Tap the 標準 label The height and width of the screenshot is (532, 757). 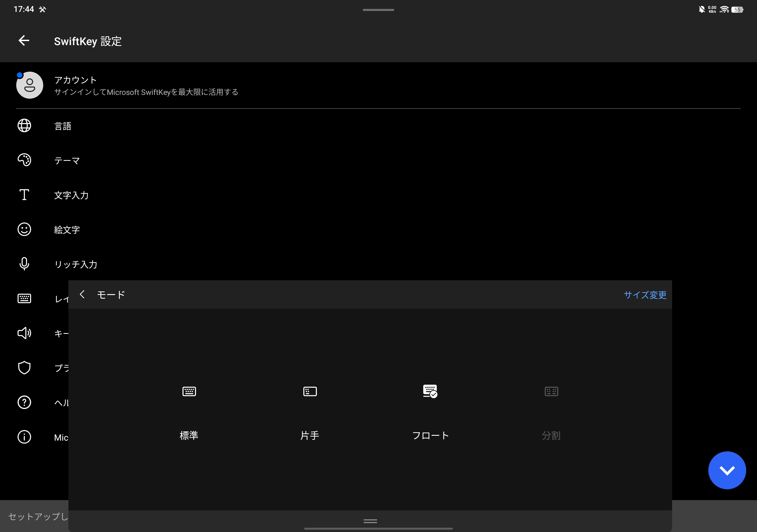[189, 435]
